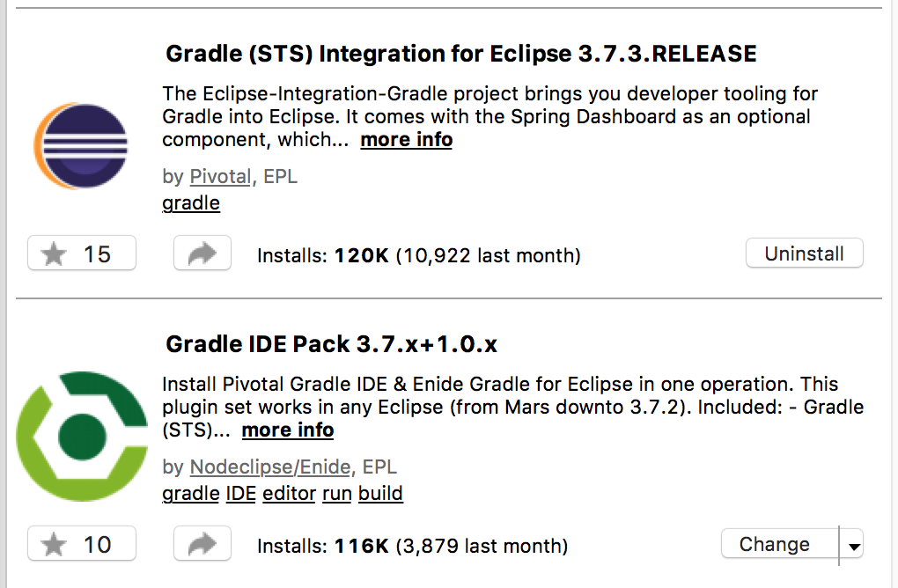
Task: Click the Eclipse logo for Gradle STS Integration
Action: coord(81,146)
